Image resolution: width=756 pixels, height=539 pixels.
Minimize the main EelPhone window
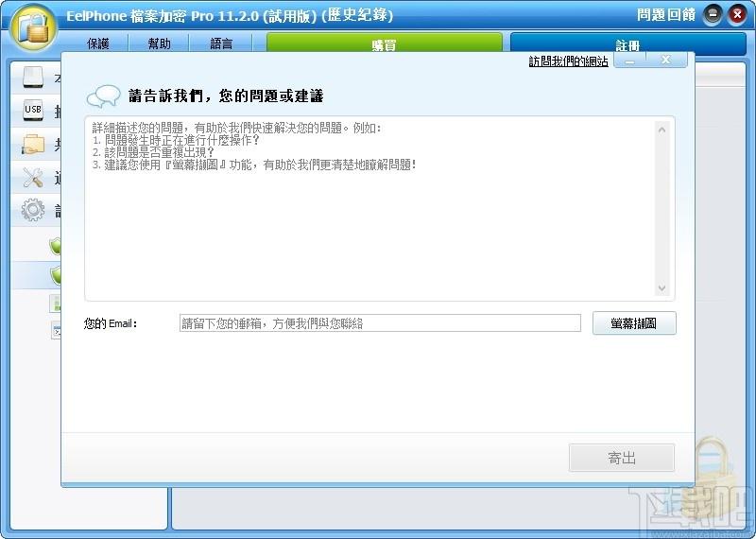click(x=713, y=15)
